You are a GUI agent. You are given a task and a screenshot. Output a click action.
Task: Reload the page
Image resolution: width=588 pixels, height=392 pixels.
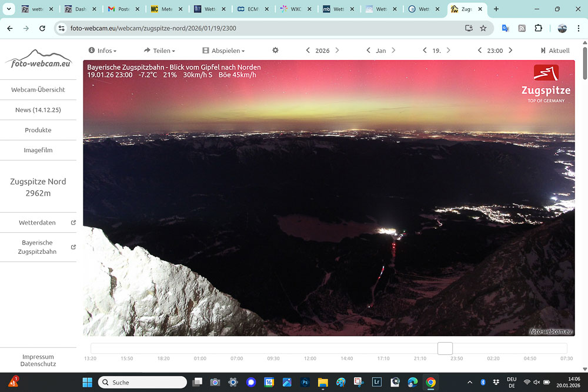click(x=42, y=28)
